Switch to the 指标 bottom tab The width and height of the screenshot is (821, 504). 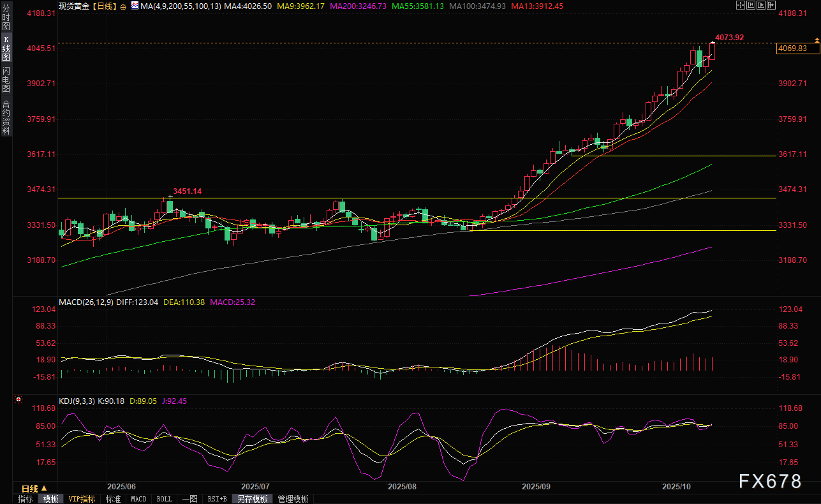coord(26,499)
